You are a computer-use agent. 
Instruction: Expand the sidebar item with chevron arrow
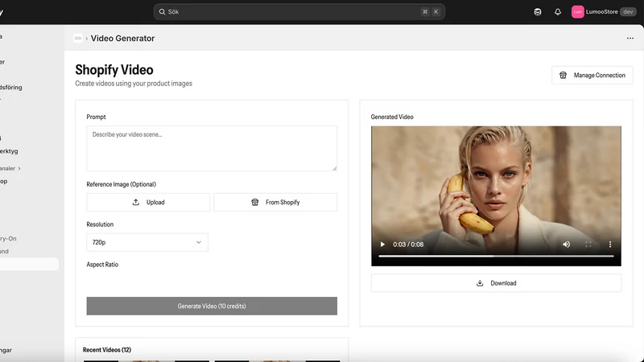point(10,168)
